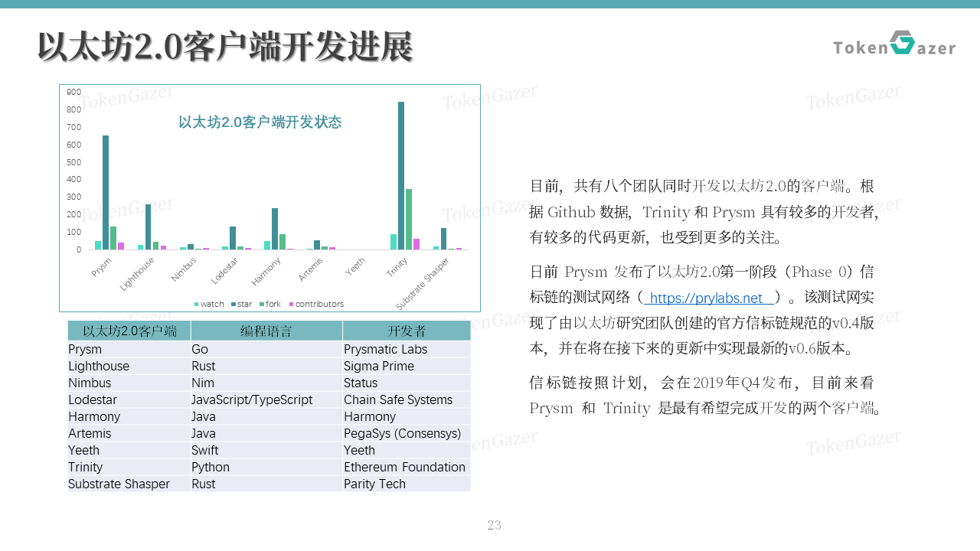This screenshot has height=551, width=980.
Task: Click the Lighthouse table cell
Action: coord(129,366)
